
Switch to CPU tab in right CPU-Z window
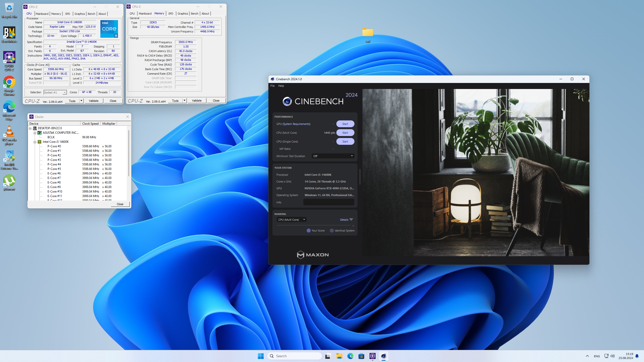pyautogui.click(x=132, y=14)
